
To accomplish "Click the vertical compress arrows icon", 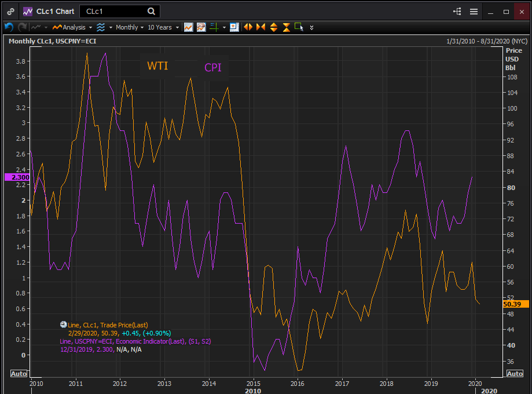I will pyautogui.click(x=287, y=27).
